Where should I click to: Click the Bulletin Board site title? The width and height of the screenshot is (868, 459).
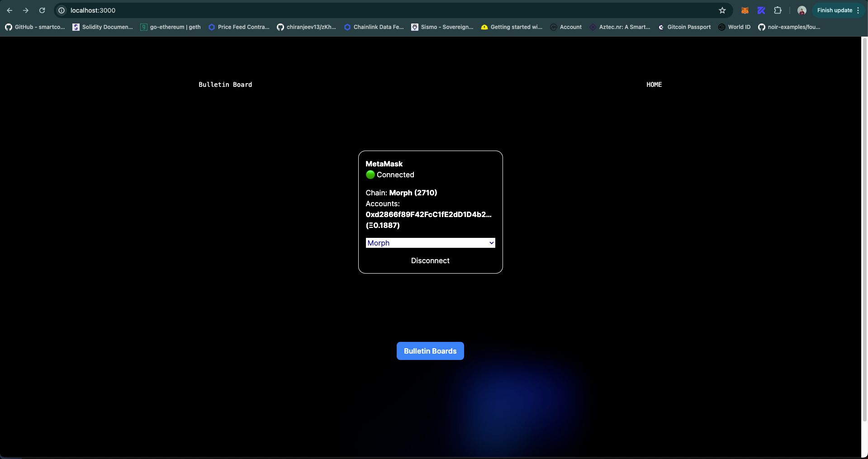(225, 85)
